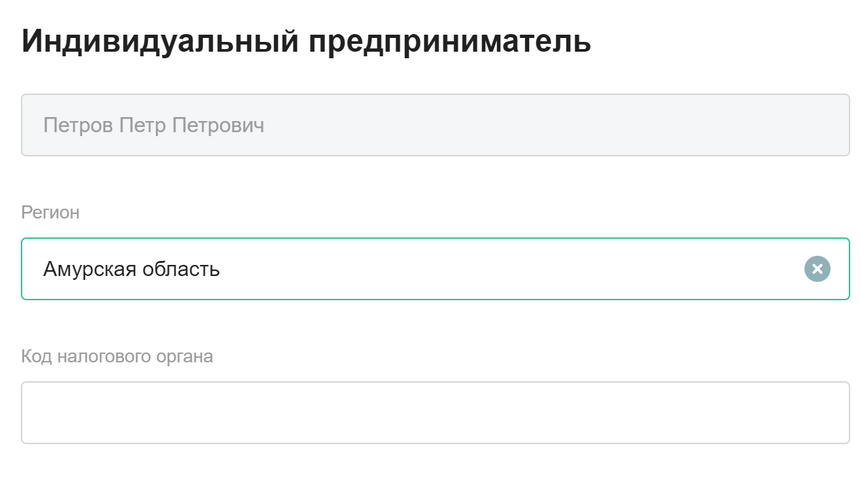Click the word область in region field
This screenshot has height=503, width=860.
tap(181, 269)
